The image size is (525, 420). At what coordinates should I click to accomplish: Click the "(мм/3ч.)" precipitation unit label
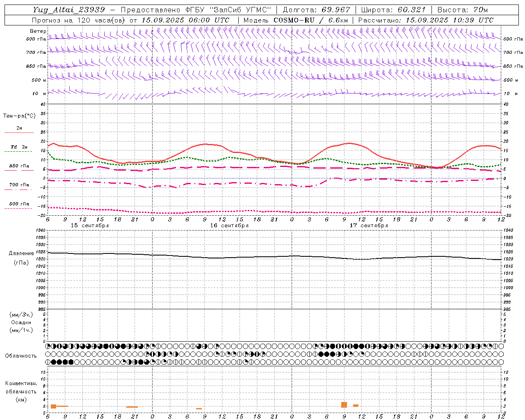tap(21, 315)
